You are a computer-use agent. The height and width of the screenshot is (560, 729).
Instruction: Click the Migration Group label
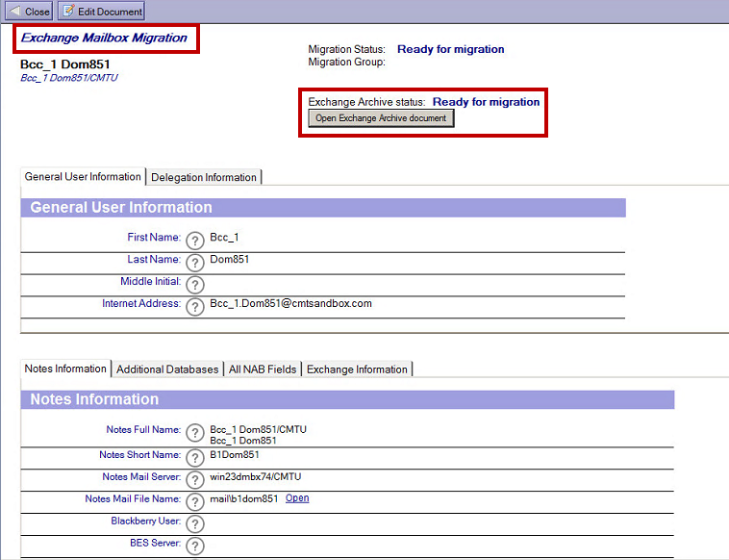[x=347, y=62]
